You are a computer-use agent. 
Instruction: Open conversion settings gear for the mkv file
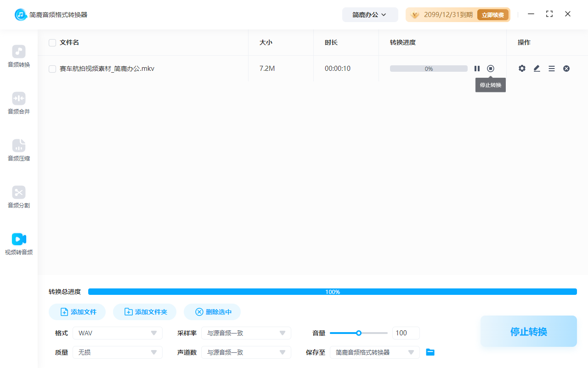click(522, 68)
